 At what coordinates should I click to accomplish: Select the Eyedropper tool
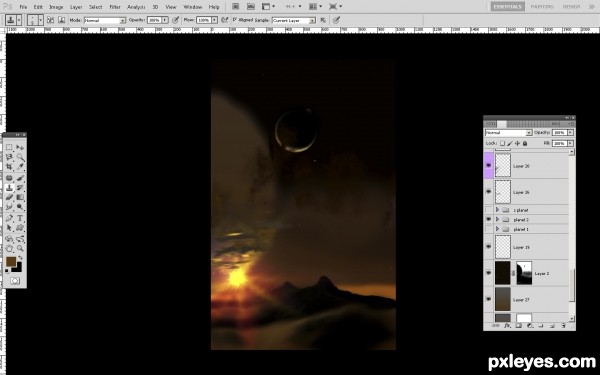[20, 166]
